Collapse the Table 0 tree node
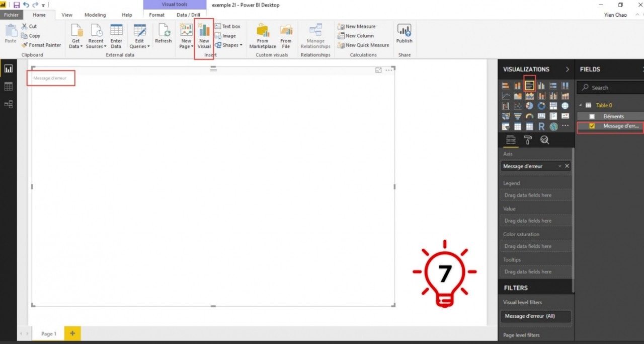 [x=580, y=105]
